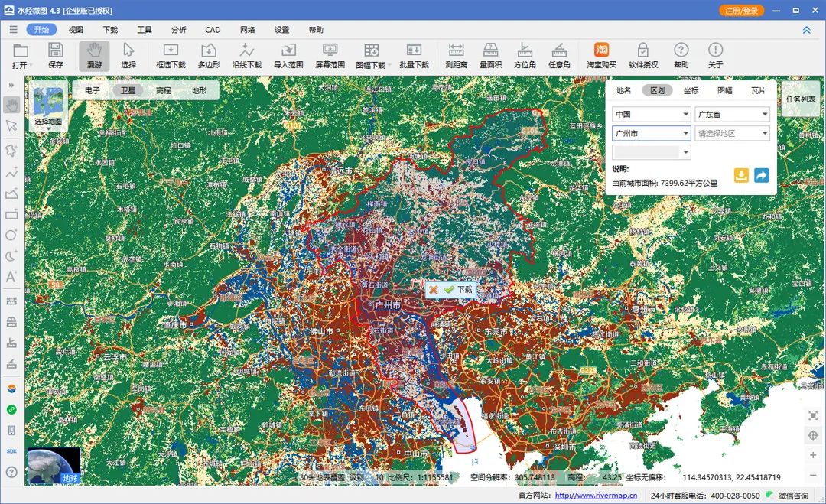Switch map layer to 卫星

click(128, 90)
